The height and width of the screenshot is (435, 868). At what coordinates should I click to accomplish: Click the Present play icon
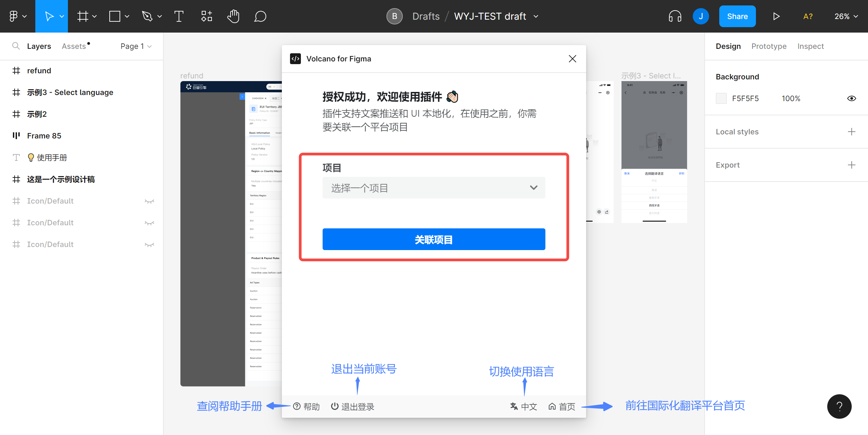coord(776,16)
